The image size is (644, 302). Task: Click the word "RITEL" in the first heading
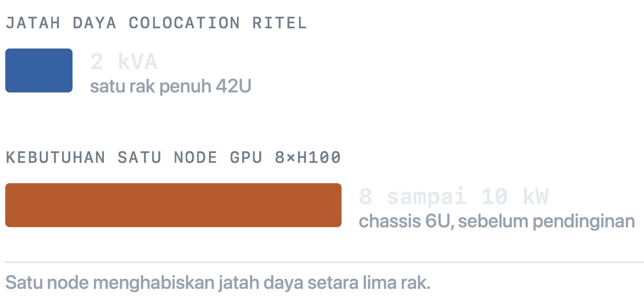pos(280,23)
